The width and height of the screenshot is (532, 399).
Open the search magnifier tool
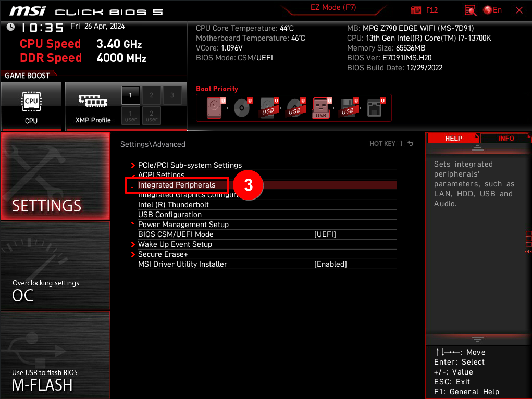(469, 10)
